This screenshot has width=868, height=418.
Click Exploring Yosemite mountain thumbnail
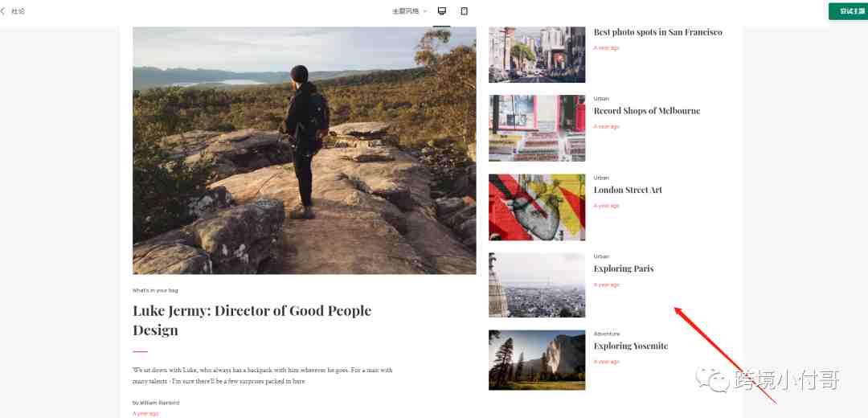point(536,360)
